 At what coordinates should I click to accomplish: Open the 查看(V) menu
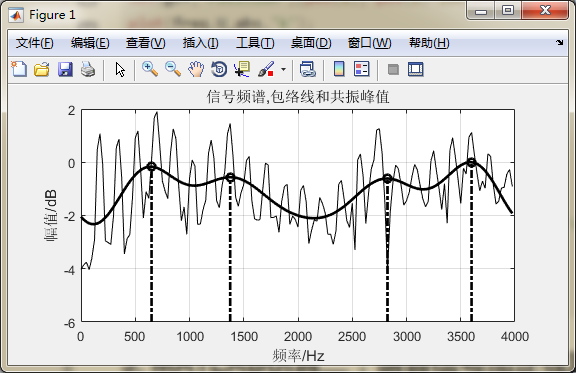tap(145, 43)
